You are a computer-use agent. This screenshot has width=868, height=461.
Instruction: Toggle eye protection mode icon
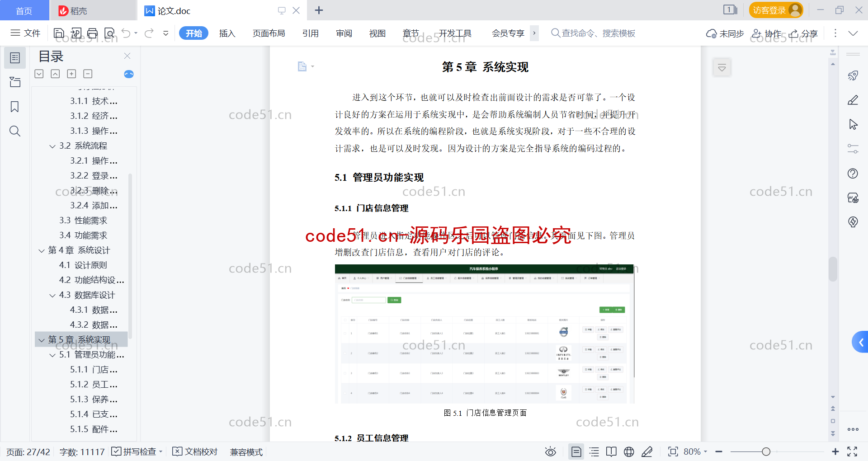click(550, 452)
